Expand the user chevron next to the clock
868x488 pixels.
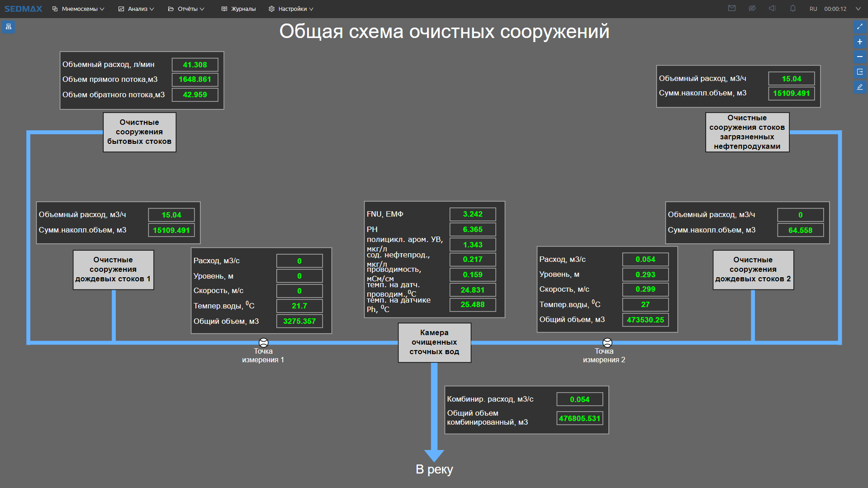(x=858, y=8)
